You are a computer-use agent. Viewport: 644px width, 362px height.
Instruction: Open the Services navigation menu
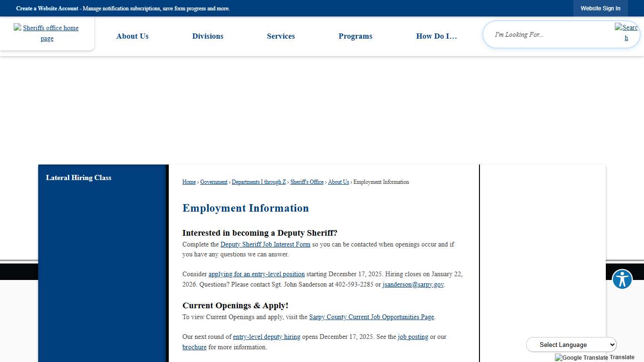click(281, 36)
